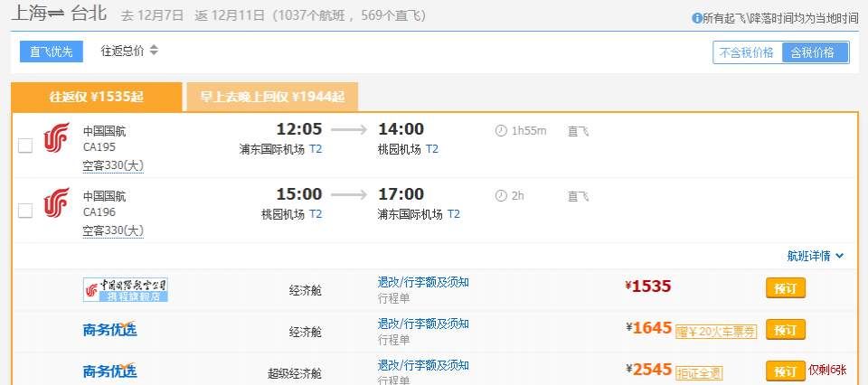Switch to 往返仅 ¥1535起 tab
The width and height of the screenshot is (868, 385).
(x=96, y=97)
